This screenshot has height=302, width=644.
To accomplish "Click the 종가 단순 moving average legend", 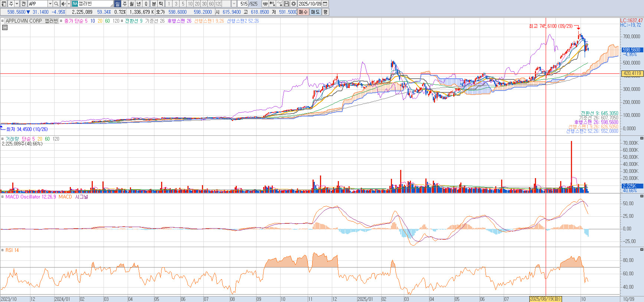I will (74, 21).
